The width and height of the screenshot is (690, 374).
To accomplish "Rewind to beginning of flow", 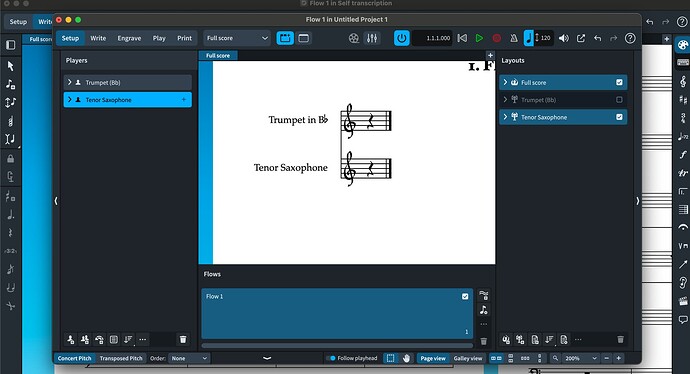I will click(462, 38).
